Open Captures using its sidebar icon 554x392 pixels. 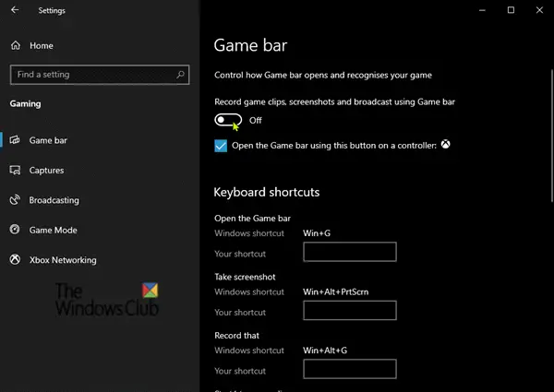[15, 170]
